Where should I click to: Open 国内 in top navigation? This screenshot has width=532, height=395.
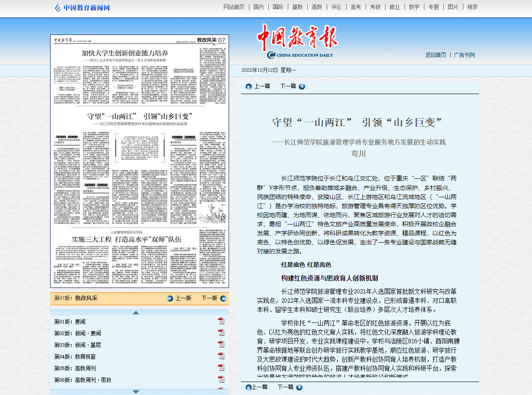tap(258, 7)
